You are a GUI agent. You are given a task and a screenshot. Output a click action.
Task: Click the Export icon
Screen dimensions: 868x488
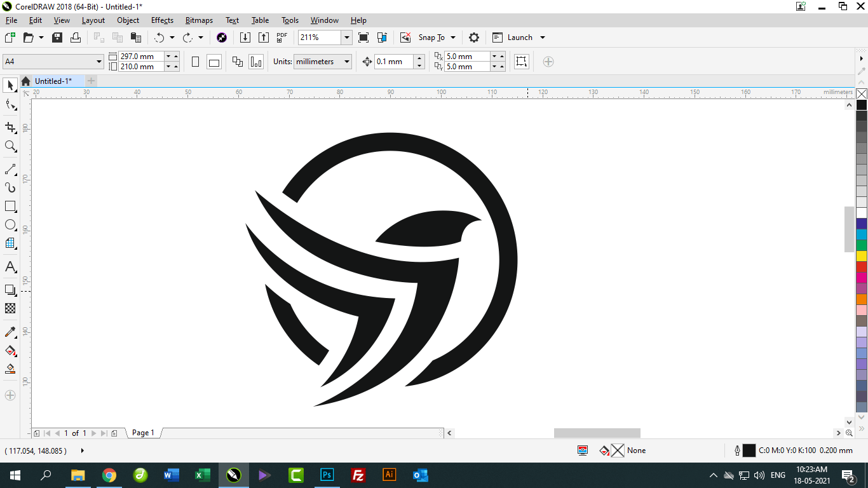pyautogui.click(x=263, y=37)
